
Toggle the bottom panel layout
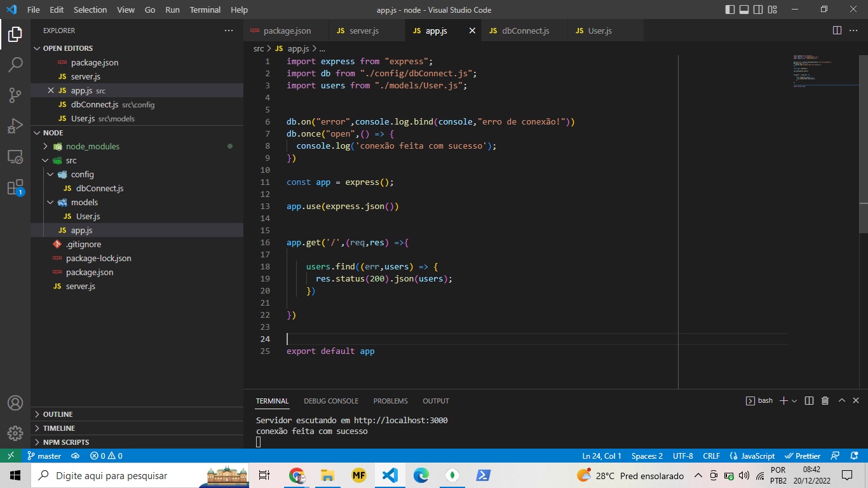[x=743, y=10]
